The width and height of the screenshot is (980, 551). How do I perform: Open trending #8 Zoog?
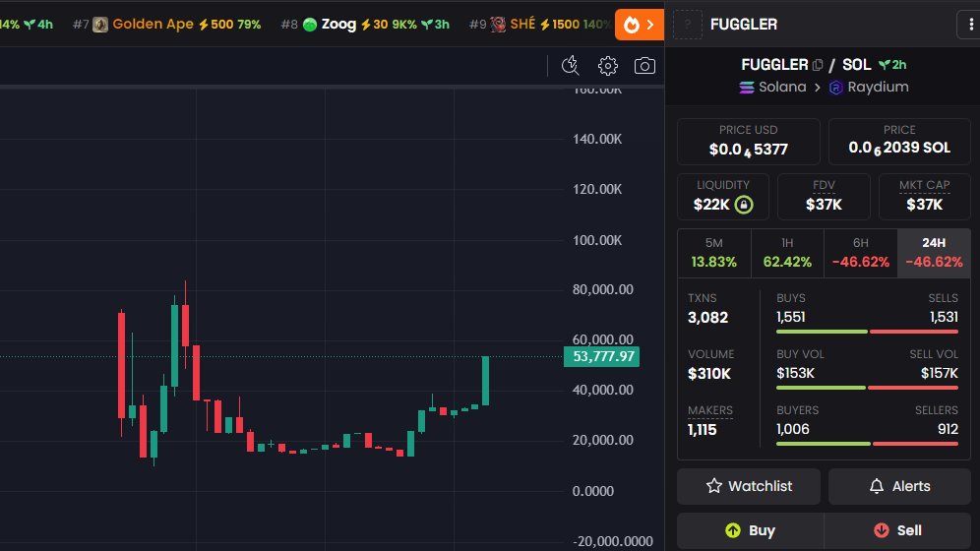click(365, 25)
